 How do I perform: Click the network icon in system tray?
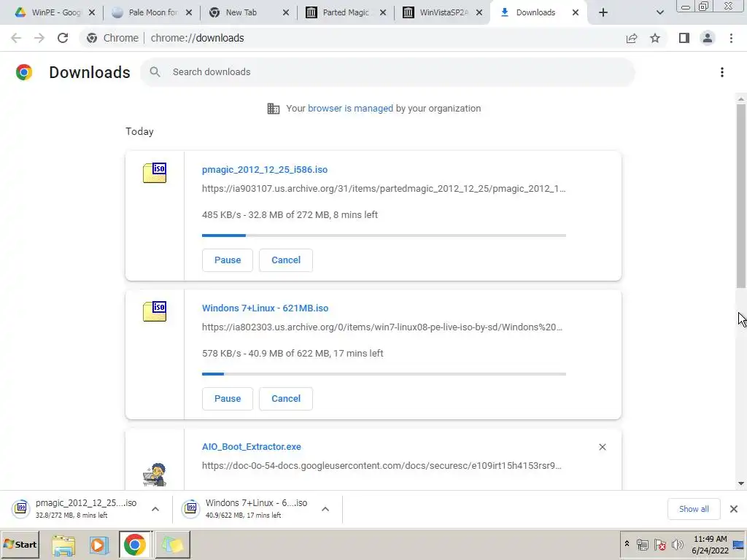[x=642, y=544]
